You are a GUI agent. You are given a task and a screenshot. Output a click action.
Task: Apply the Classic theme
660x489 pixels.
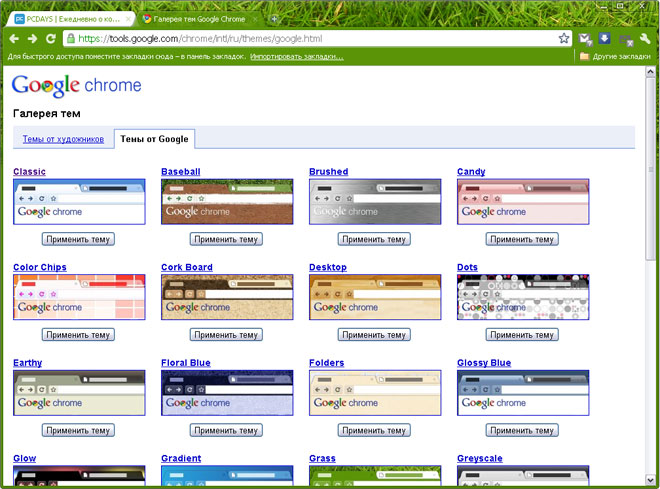tap(78, 239)
